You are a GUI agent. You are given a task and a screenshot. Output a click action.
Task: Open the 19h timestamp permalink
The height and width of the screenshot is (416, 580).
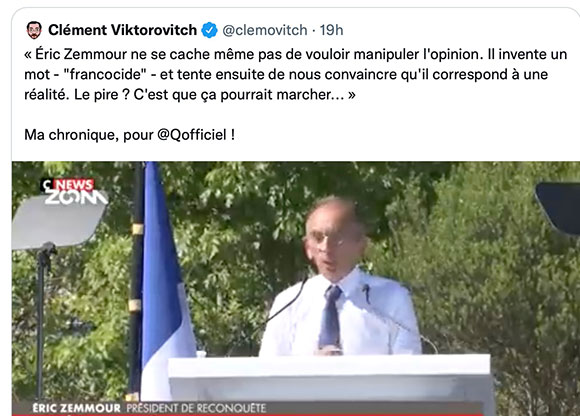point(331,30)
